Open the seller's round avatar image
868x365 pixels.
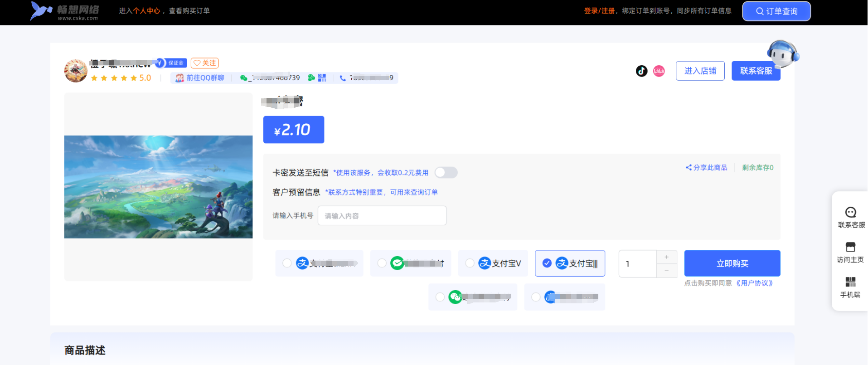[x=76, y=70]
